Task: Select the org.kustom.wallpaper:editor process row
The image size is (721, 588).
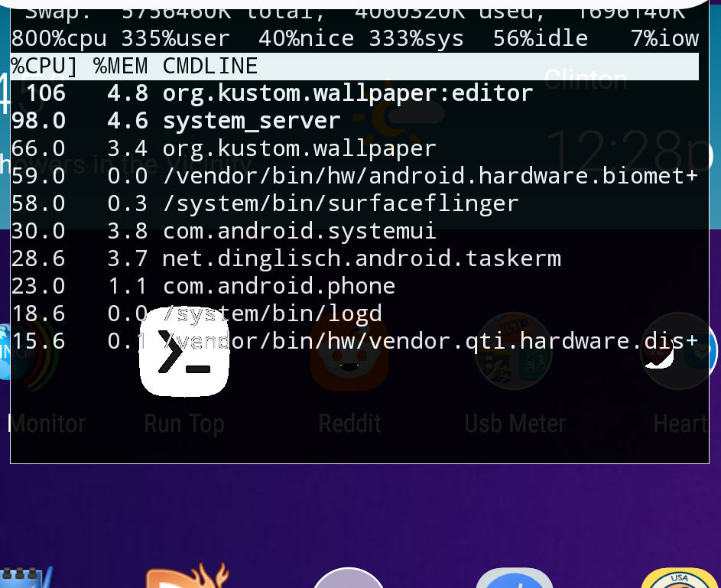Action: (x=347, y=93)
